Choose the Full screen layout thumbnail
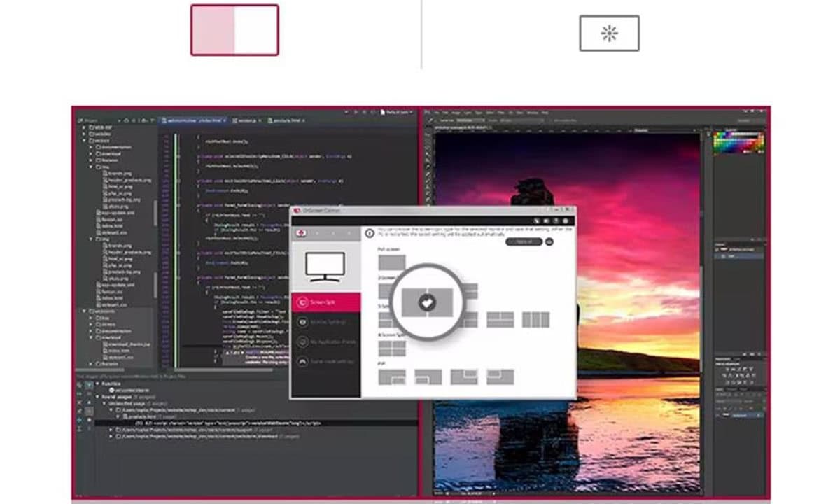 click(392, 263)
